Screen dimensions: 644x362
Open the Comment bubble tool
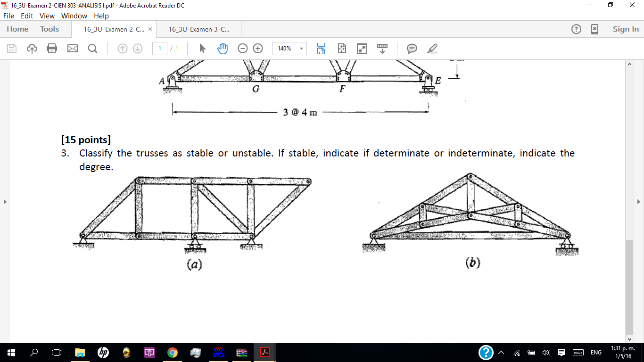tap(412, 48)
